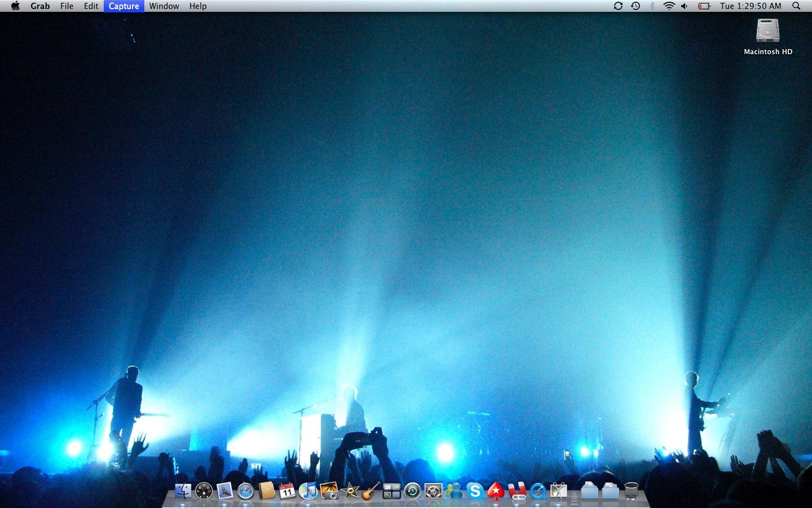
Task: Open the Edit menu
Action: (x=91, y=6)
